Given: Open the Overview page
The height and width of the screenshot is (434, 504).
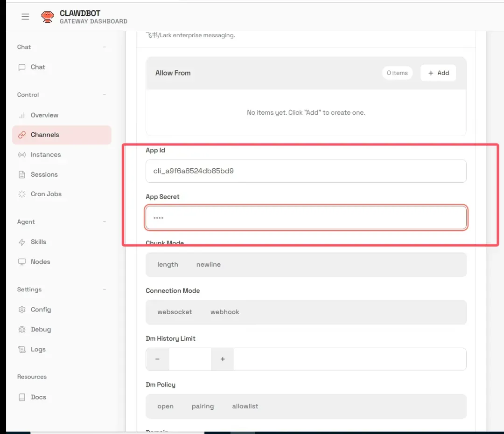Looking at the screenshot, I should tap(44, 115).
